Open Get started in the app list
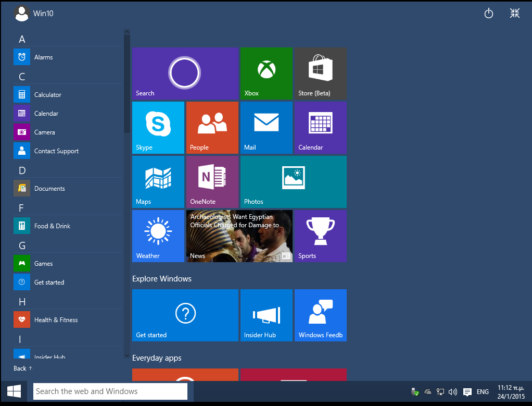Image resolution: width=532 pixels, height=406 pixels. tap(68, 282)
